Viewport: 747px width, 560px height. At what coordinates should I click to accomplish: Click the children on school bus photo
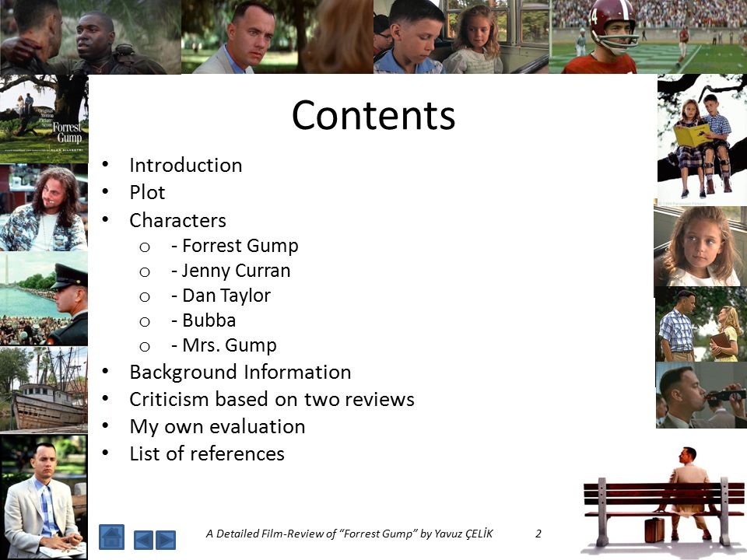tap(461, 37)
